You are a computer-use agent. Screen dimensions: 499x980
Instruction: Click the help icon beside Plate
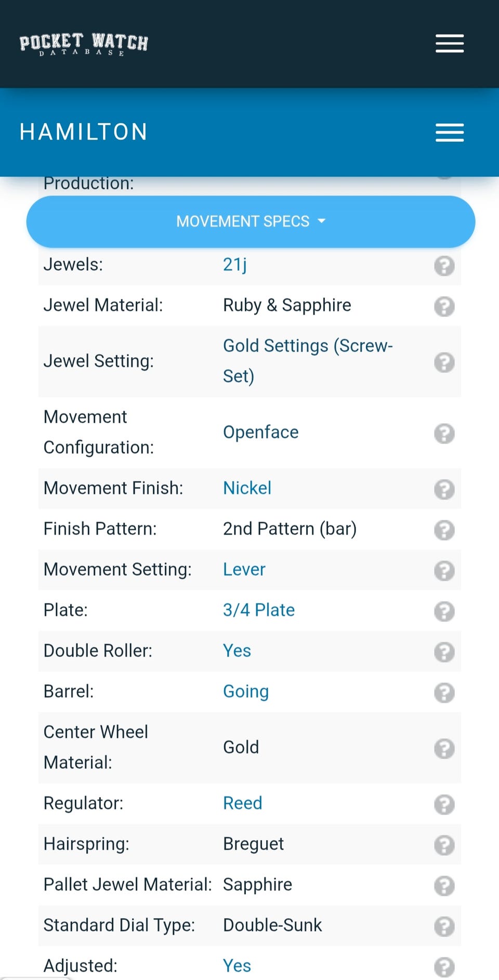444,611
